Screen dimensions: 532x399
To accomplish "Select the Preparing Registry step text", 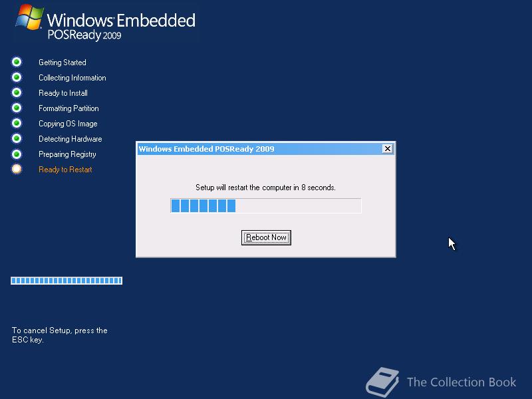I will coord(67,154).
